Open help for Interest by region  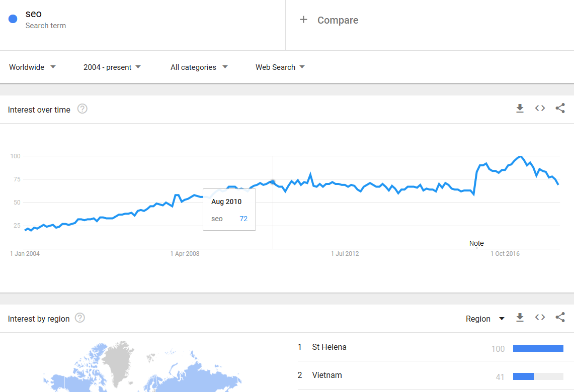(80, 318)
